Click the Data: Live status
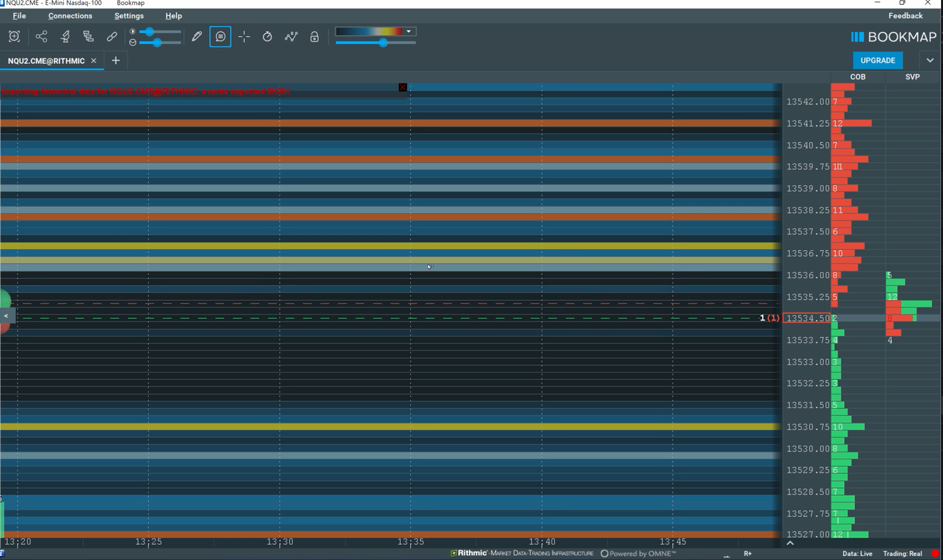This screenshot has width=943, height=560. pos(858,554)
